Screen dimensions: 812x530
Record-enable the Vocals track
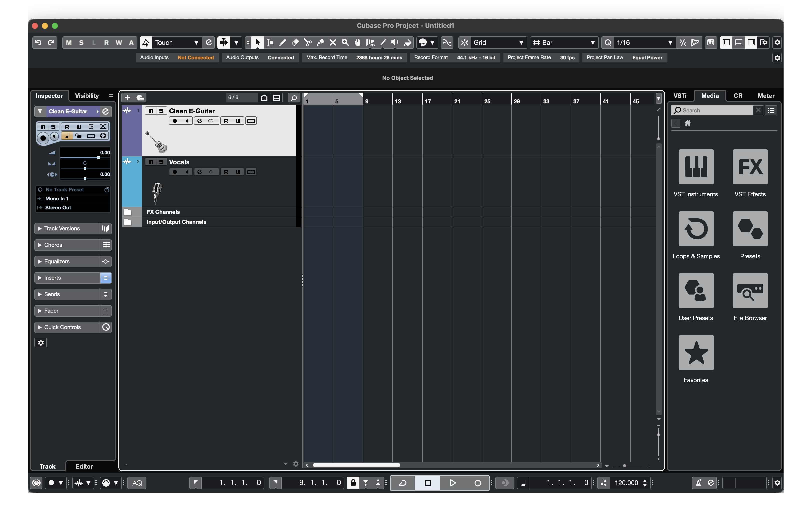pos(175,172)
